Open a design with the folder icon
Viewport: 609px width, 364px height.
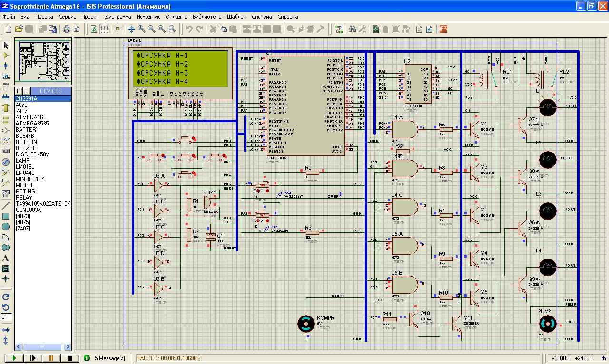pos(19,29)
